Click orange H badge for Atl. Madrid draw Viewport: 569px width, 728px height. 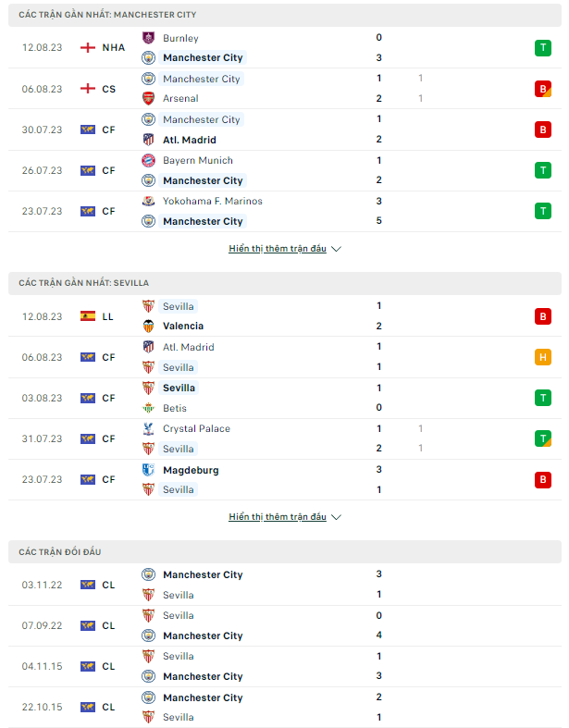542,357
